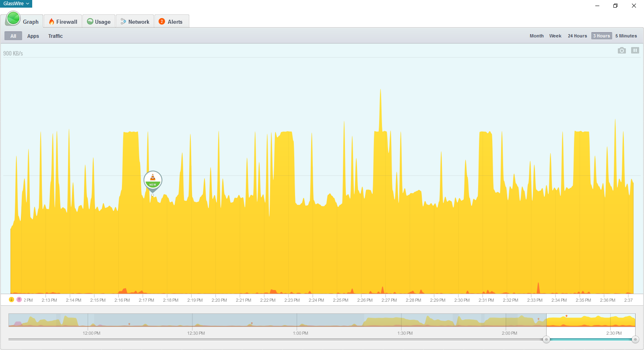Screen dimensions: 644x350
Task: Click the VLC new app marker
Action: (153, 180)
